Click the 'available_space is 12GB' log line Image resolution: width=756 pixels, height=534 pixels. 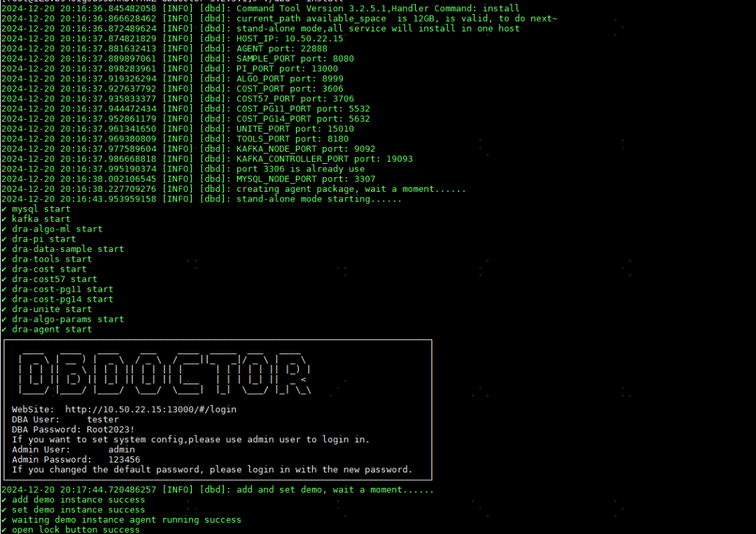(279, 18)
